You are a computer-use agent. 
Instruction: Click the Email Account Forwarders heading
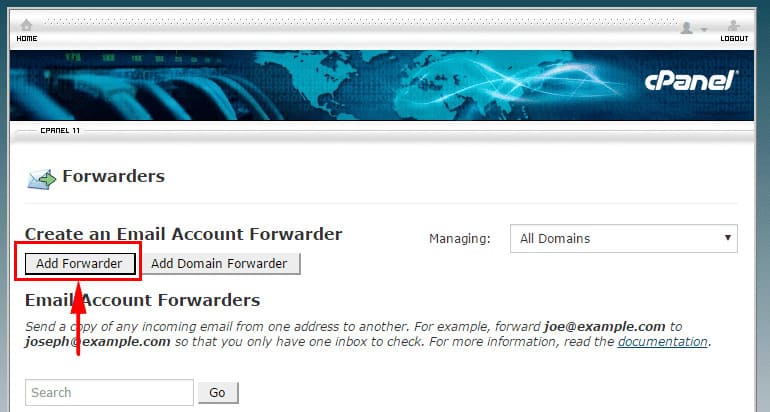point(142,300)
